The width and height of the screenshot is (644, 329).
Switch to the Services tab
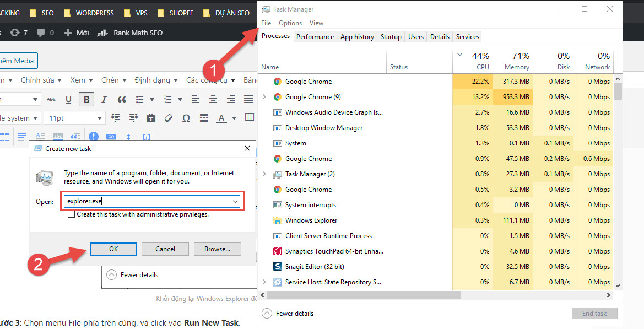click(467, 37)
